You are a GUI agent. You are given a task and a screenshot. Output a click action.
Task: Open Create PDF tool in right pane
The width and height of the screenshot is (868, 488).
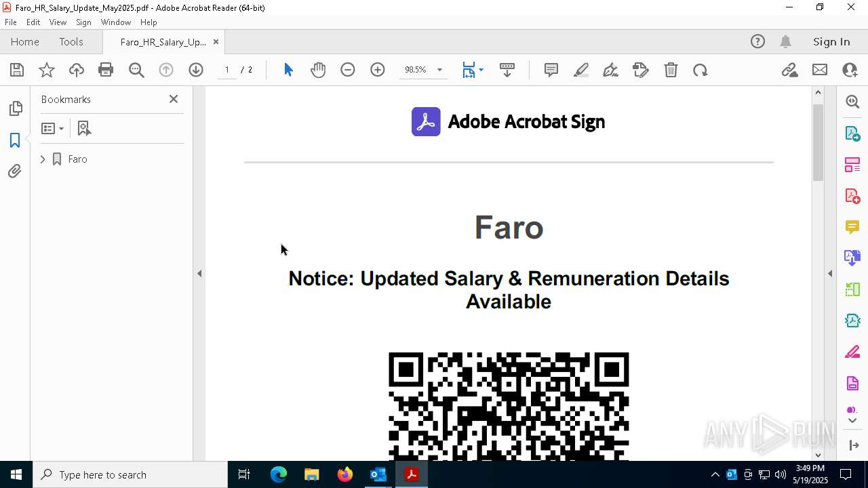pos(852,197)
